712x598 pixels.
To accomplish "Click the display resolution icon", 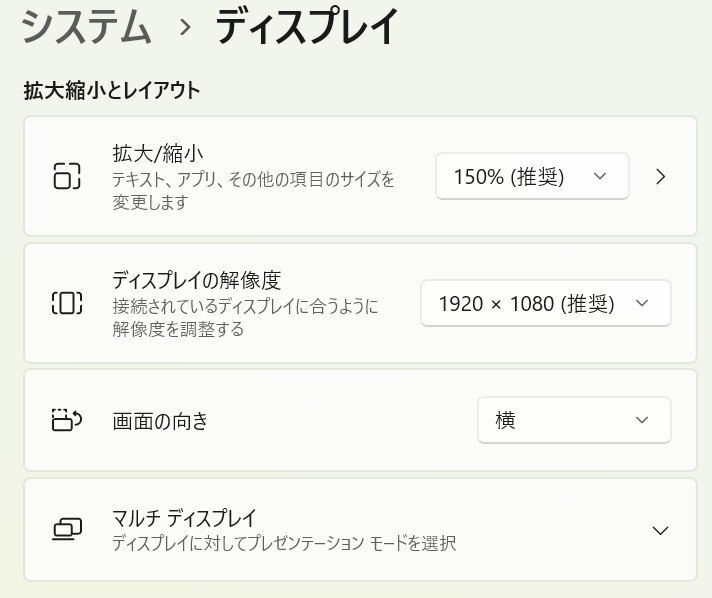I will coord(66,303).
